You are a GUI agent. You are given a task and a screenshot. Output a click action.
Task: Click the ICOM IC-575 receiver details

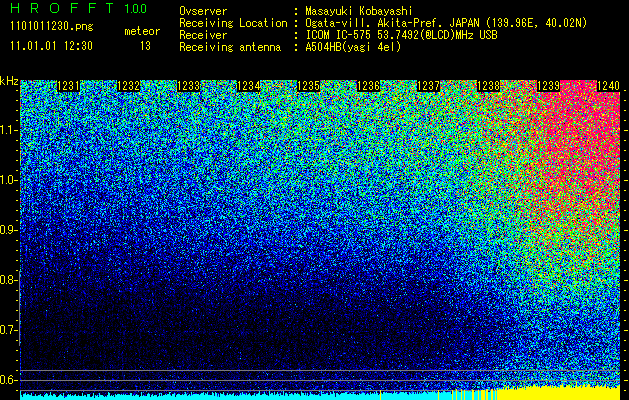pyautogui.click(x=401, y=35)
